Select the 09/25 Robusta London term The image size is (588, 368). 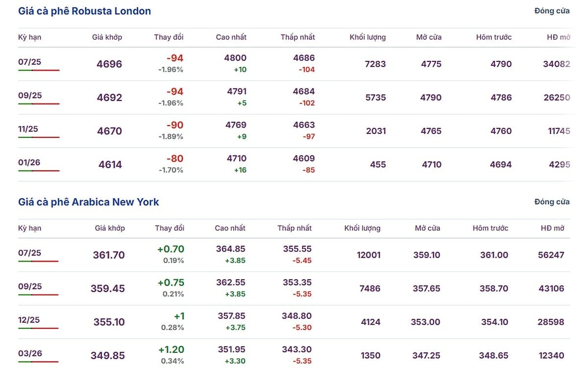coord(30,95)
